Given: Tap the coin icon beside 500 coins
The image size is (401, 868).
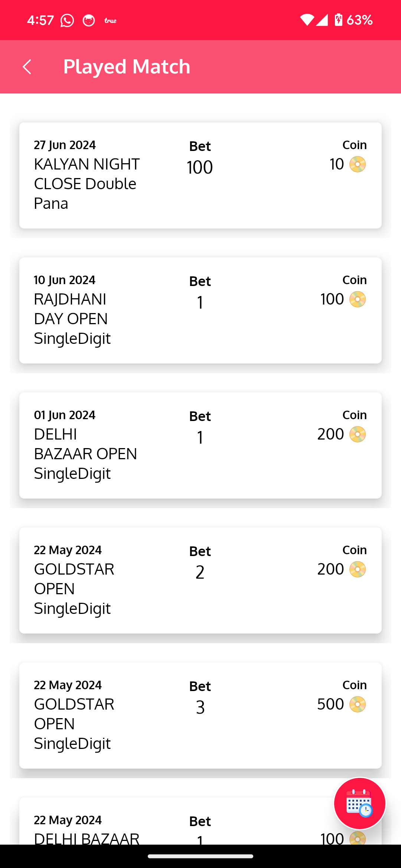Looking at the screenshot, I should pos(358,704).
